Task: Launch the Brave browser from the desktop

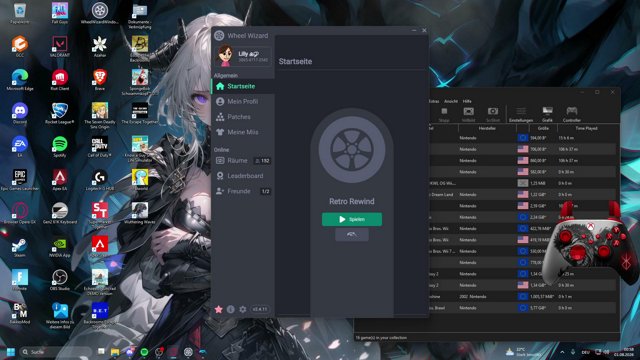Action: click(x=100, y=80)
